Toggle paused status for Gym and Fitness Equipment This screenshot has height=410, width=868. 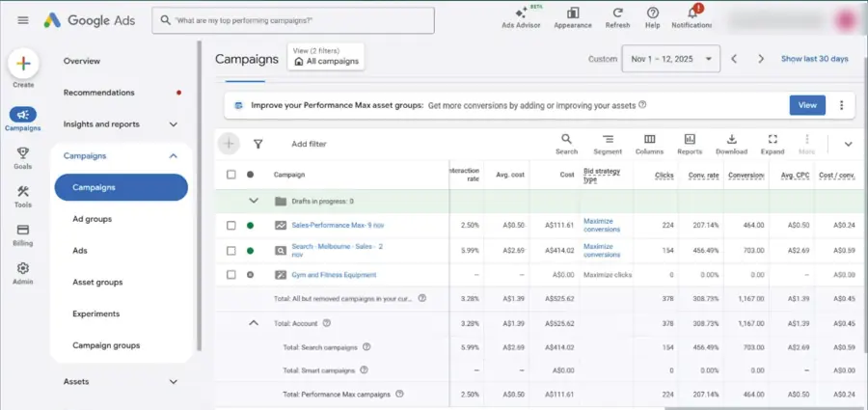[x=250, y=275]
